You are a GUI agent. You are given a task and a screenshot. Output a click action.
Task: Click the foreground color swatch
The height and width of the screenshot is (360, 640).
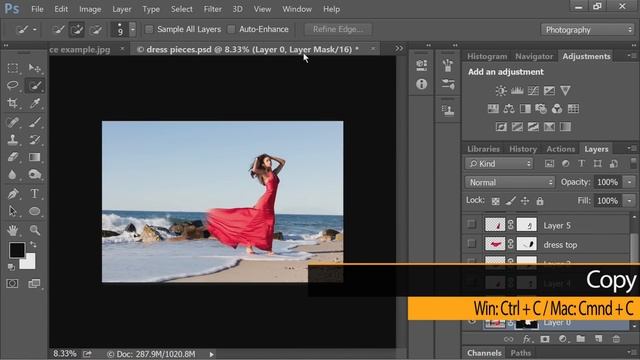pyautogui.click(x=17, y=250)
